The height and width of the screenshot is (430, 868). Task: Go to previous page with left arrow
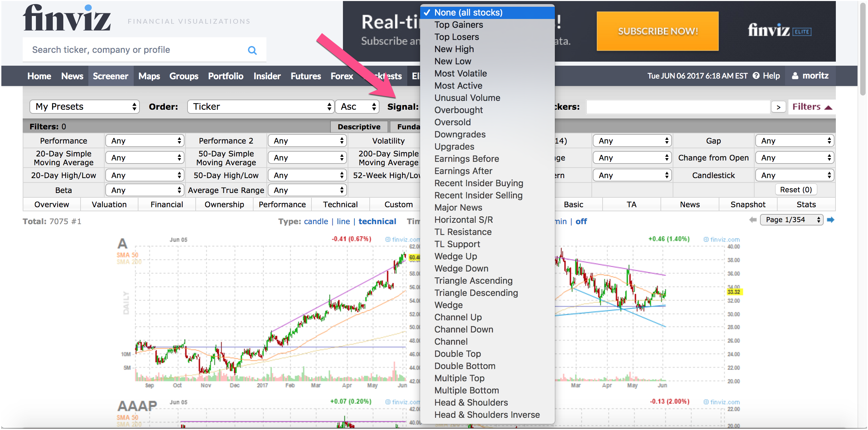(753, 220)
